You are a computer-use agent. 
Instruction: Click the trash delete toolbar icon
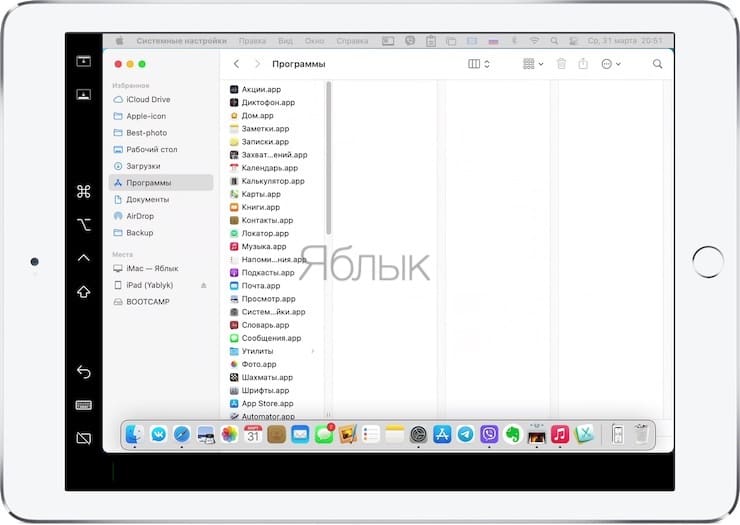click(561, 64)
